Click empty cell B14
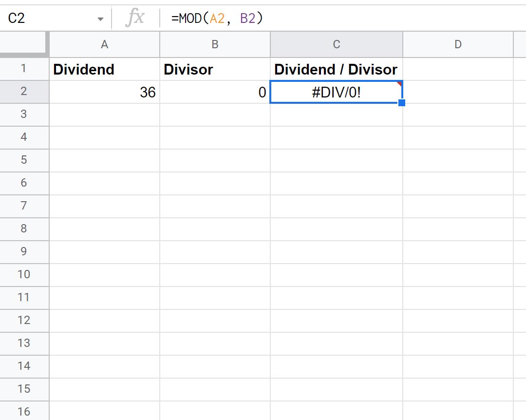The height and width of the screenshot is (420, 526). (215, 366)
